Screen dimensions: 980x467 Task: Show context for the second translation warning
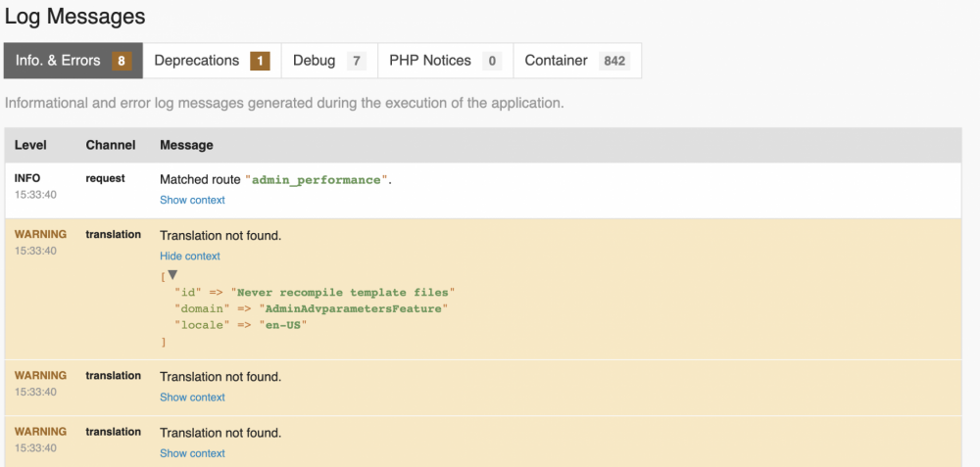(x=192, y=397)
